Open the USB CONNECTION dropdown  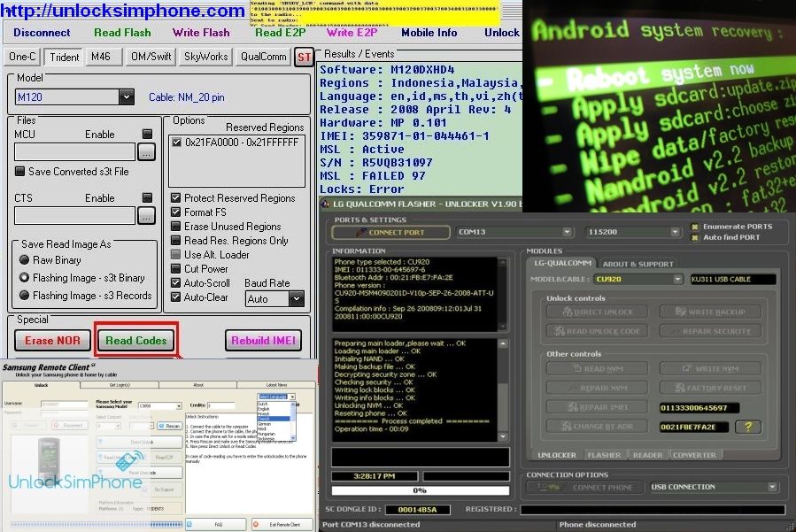(771, 488)
